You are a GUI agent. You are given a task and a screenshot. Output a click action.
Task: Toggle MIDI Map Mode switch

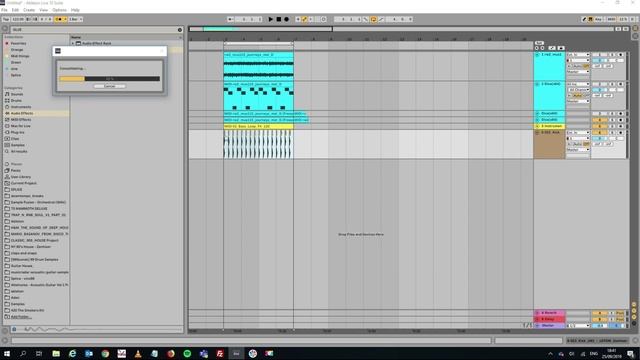coord(611,19)
